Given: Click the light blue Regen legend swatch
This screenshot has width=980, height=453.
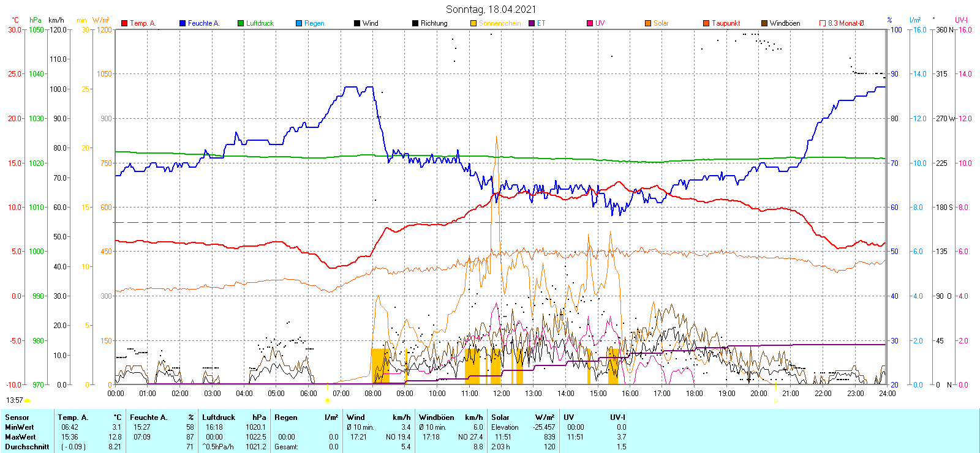Looking at the screenshot, I should [x=299, y=23].
